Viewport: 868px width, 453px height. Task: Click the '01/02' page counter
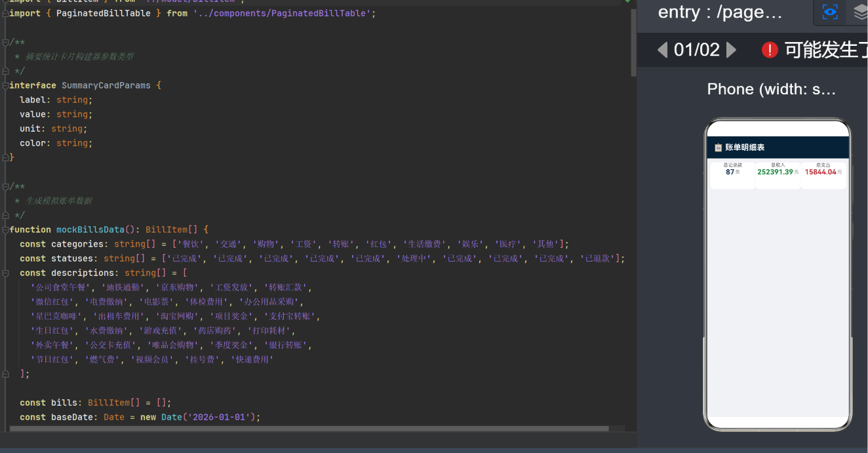click(x=697, y=49)
